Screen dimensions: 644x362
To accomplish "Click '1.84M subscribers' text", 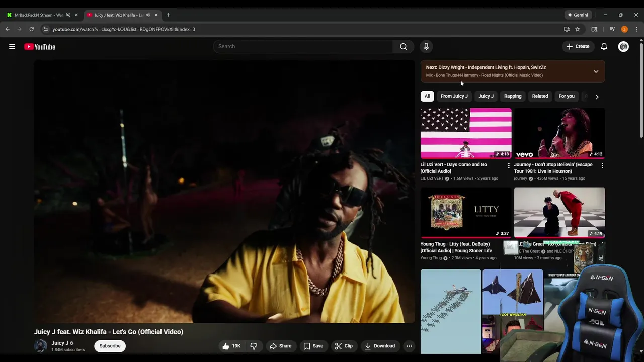I will [x=68, y=350].
